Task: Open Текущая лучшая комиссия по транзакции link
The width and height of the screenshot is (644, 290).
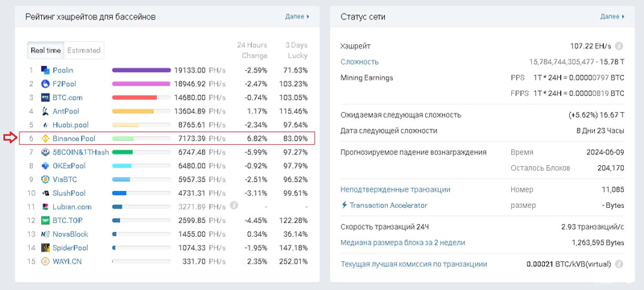Action: (414, 263)
